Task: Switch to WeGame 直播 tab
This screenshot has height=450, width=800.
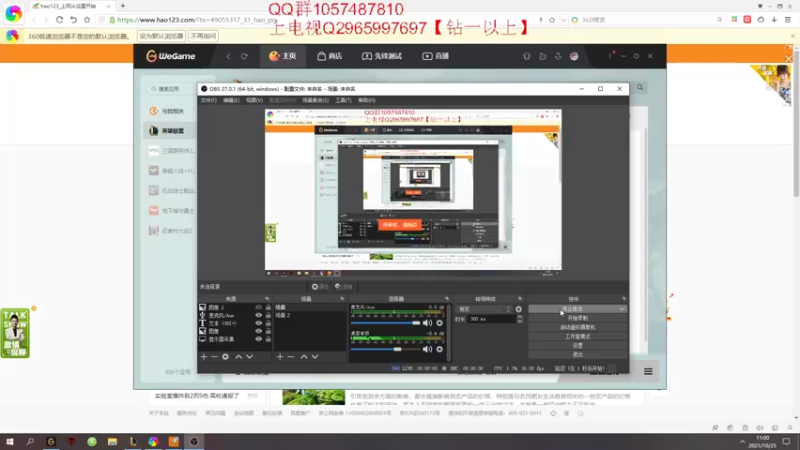Action: tap(436, 56)
